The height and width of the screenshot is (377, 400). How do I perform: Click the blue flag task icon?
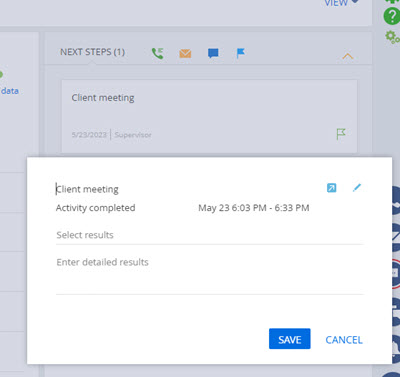coord(241,53)
